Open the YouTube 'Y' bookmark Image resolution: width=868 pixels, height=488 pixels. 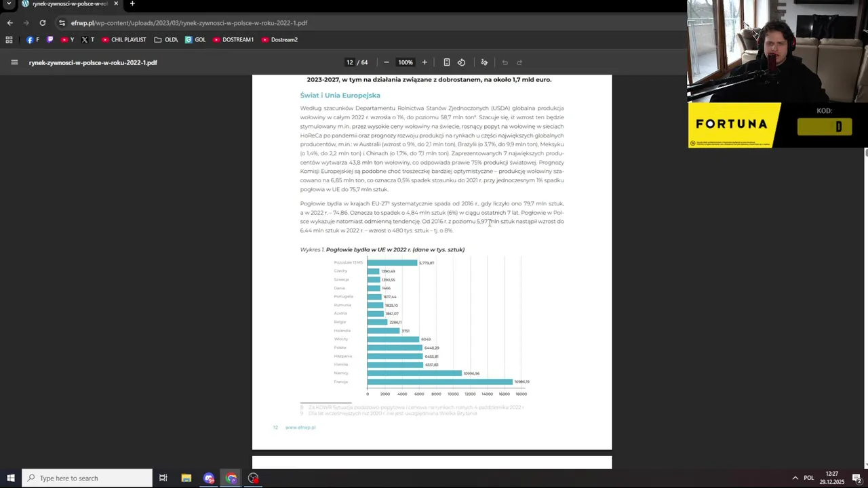pos(67,39)
